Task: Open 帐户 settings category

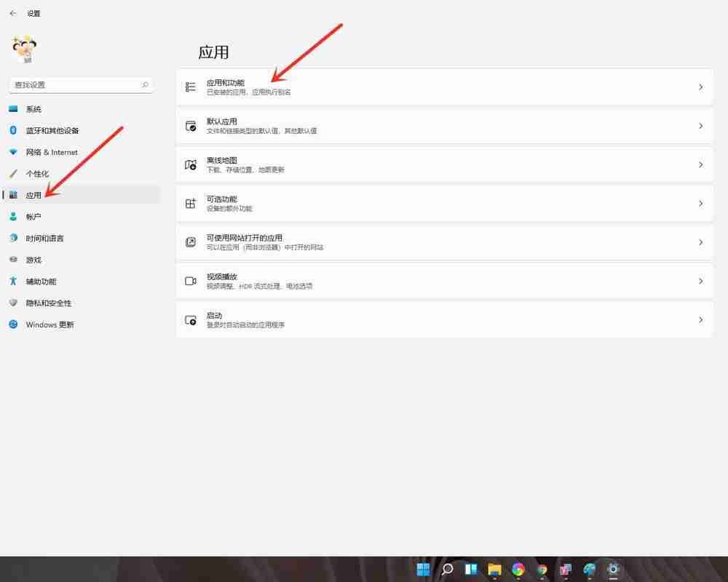Action: click(x=82, y=217)
